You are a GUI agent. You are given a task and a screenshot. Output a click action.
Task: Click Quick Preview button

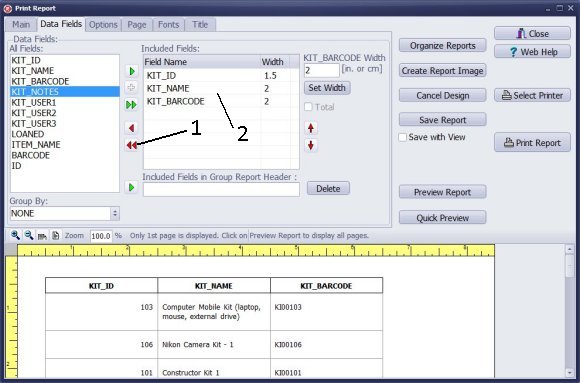pyautogui.click(x=442, y=218)
